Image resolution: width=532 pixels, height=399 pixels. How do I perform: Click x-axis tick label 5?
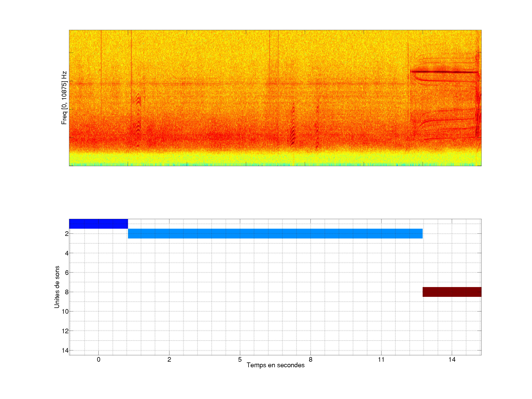[x=240, y=359]
